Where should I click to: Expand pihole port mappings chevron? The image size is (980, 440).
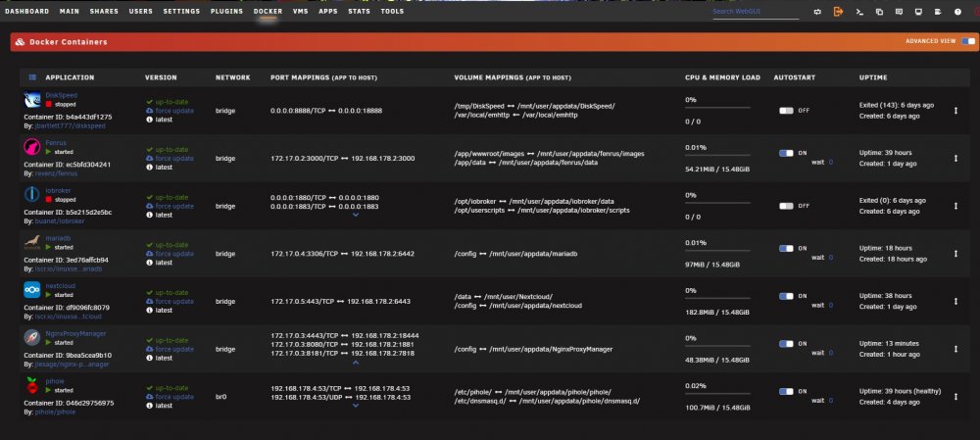(x=356, y=405)
